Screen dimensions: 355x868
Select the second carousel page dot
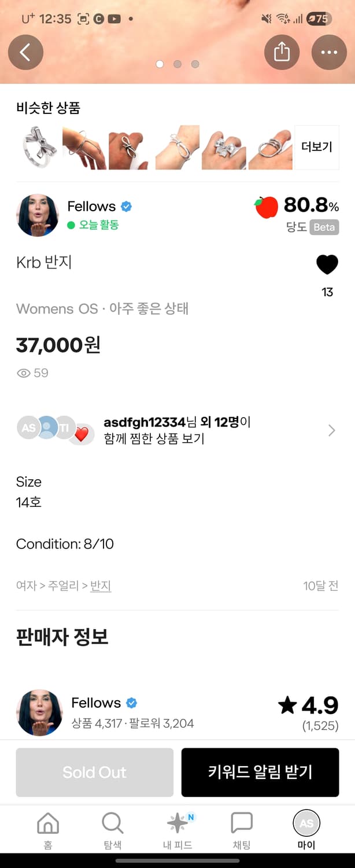click(x=177, y=64)
